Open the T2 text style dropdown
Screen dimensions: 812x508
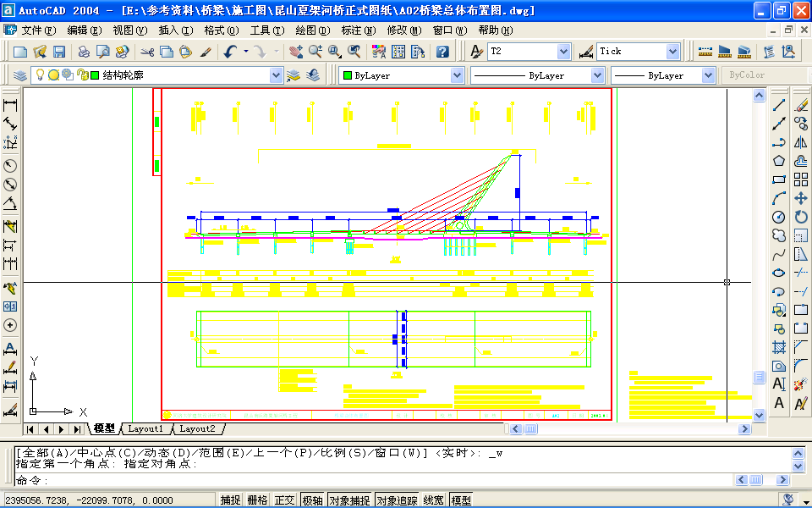[x=563, y=52]
